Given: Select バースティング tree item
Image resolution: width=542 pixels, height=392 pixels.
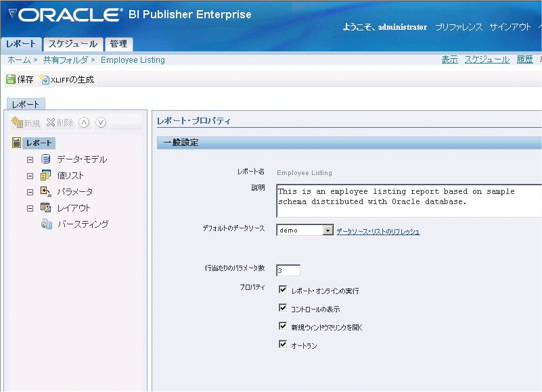Looking at the screenshot, I should pyautogui.click(x=83, y=224).
